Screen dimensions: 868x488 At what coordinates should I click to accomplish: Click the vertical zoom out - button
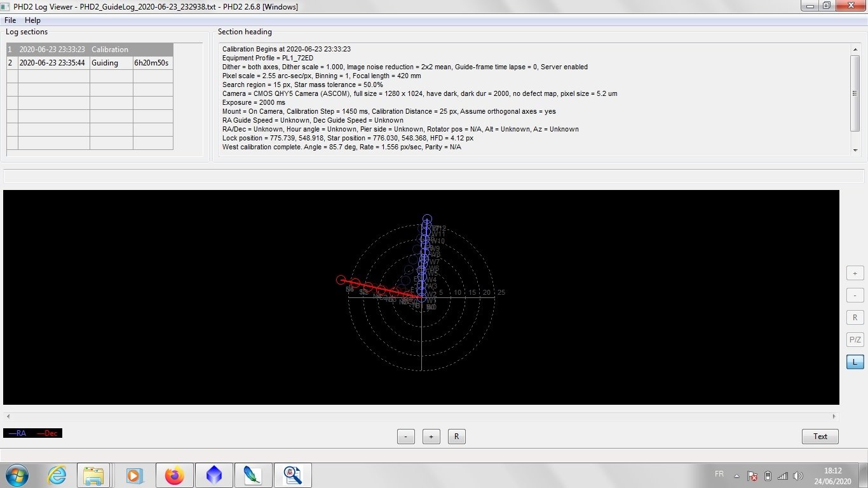pyautogui.click(x=855, y=295)
